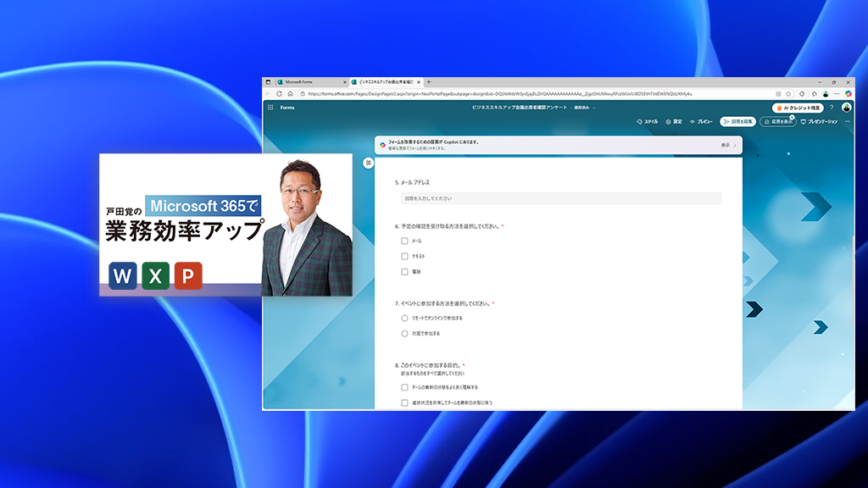
Task: Check the テキスト confirmation option
Action: point(404,257)
